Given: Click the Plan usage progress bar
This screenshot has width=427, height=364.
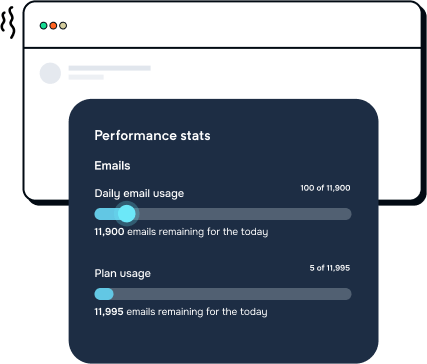Looking at the screenshot, I should click(x=223, y=294).
